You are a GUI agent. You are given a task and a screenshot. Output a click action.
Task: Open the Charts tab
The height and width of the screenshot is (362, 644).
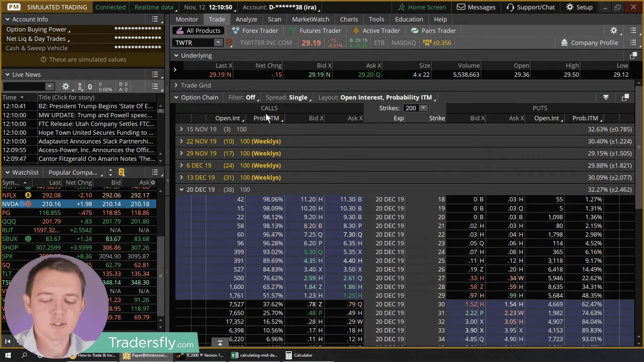(x=349, y=19)
